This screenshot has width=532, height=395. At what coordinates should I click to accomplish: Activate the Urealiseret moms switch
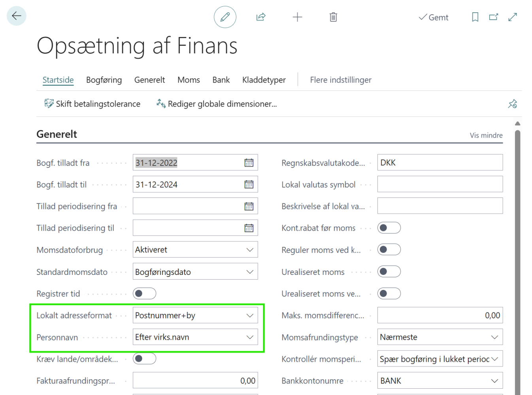point(389,271)
